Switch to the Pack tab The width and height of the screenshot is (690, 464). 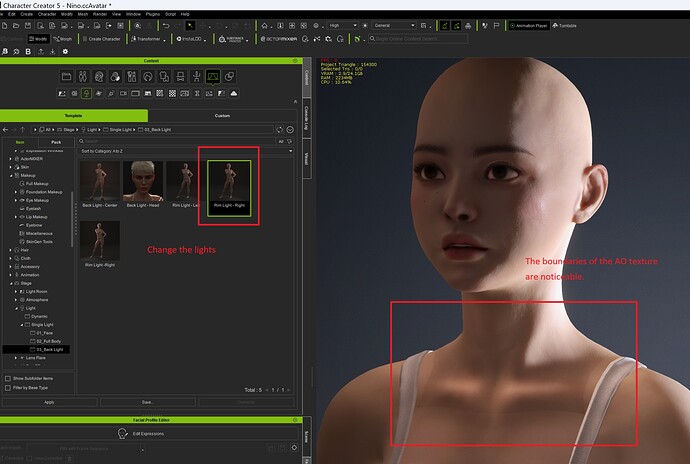click(x=56, y=142)
